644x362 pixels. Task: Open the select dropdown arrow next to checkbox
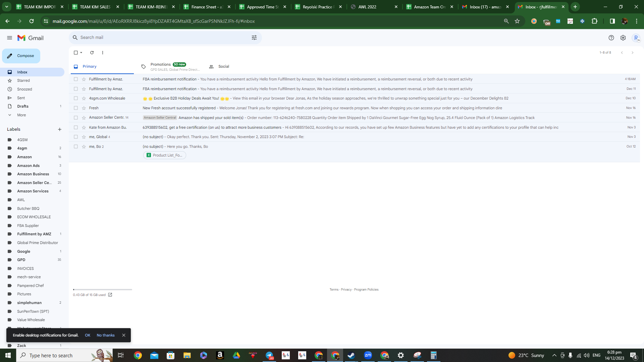[x=81, y=53]
